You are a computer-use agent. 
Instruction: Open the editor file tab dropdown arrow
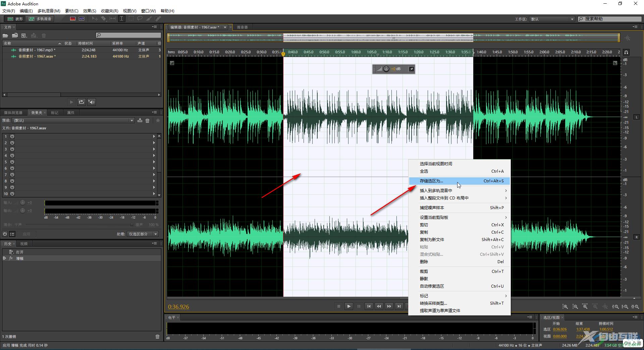click(225, 27)
